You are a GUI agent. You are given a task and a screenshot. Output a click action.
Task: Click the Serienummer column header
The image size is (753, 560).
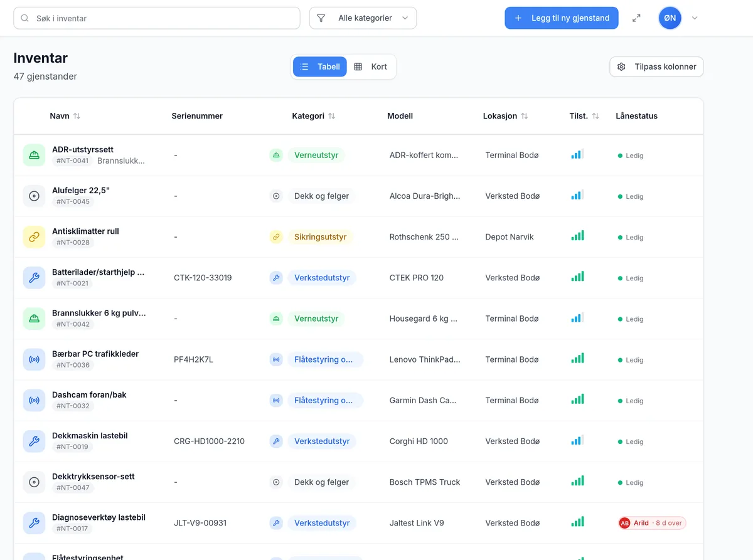pyautogui.click(x=197, y=116)
